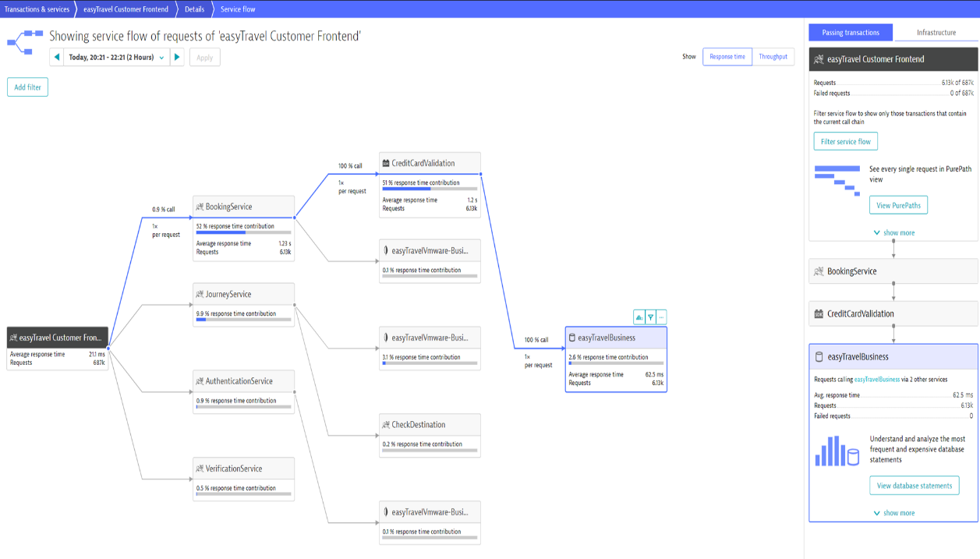Click the PurePath waterfall illustration

click(837, 180)
